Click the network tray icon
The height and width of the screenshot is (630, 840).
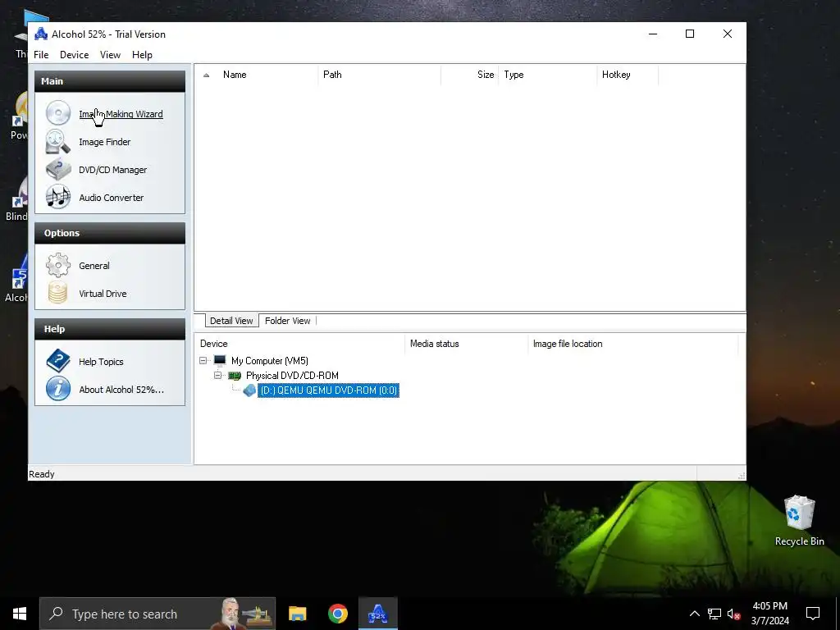click(714, 614)
